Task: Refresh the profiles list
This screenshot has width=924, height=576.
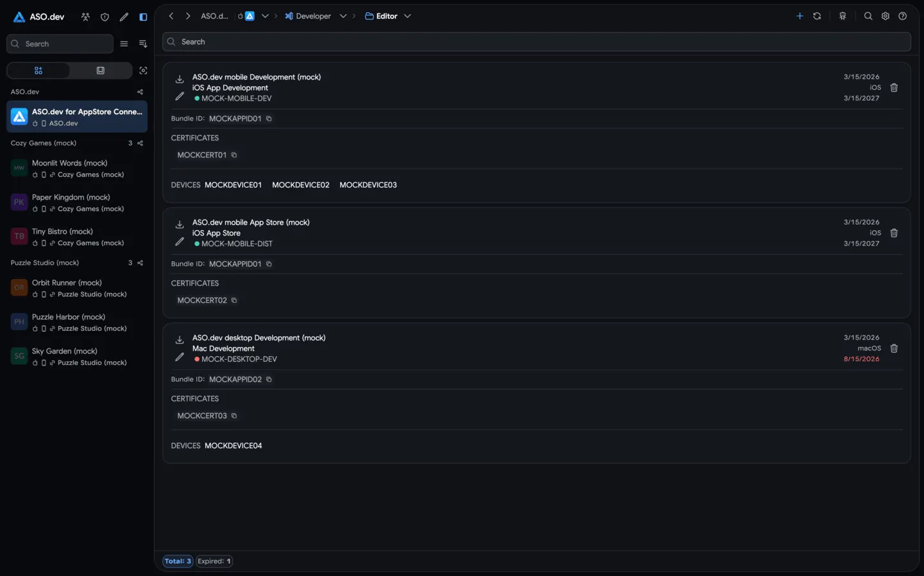Action: 817,16
